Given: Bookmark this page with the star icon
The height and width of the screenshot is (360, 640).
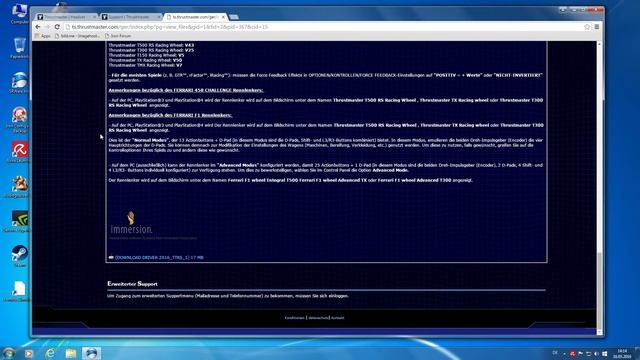Looking at the screenshot, I should [x=587, y=27].
